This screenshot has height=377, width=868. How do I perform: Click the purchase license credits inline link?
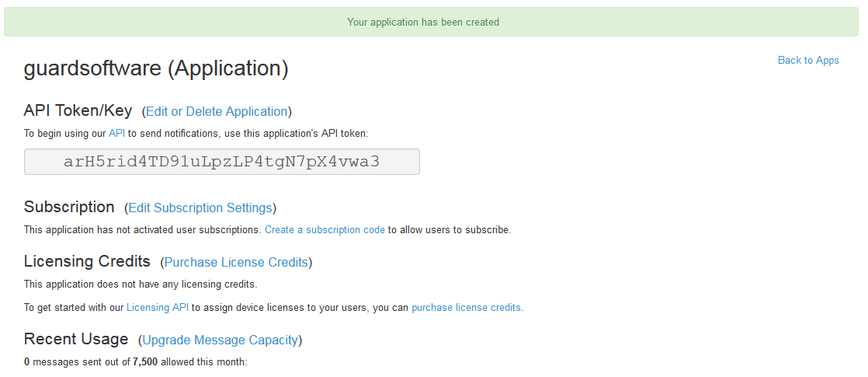(466, 307)
